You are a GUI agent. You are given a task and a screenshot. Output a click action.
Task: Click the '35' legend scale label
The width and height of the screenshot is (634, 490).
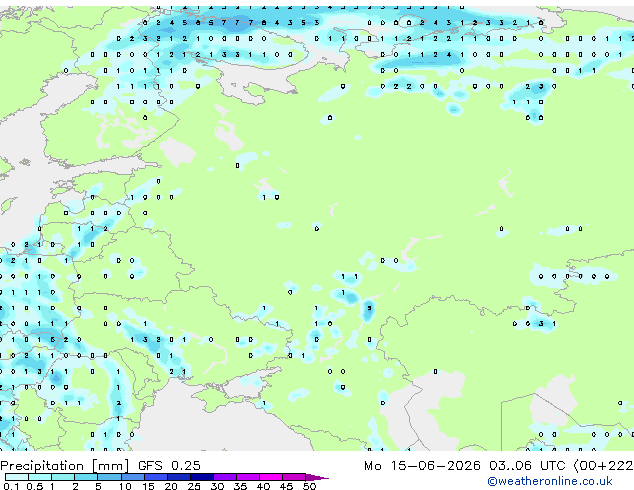click(240, 486)
